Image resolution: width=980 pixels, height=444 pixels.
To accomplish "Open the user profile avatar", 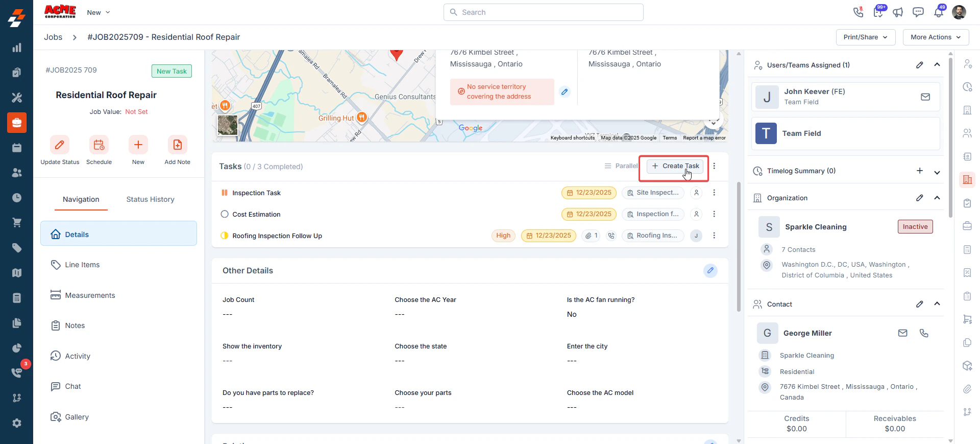I will pyautogui.click(x=959, y=12).
